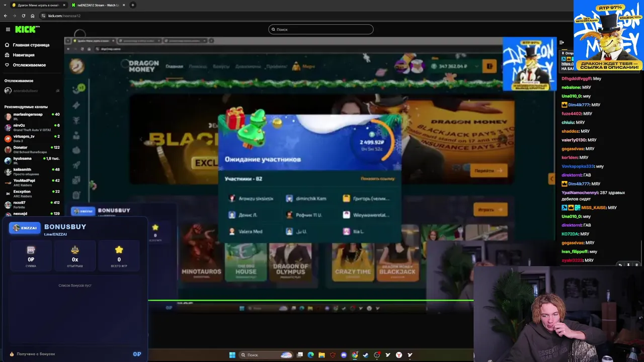Image resolution: width=644 pixels, height=362 pixels.
Task: Open Steam from the taskbar
Action: (x=366, y=355)
